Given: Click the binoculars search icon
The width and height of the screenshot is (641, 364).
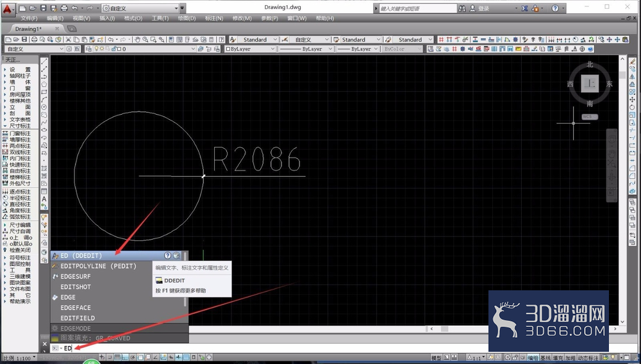Looking at the screenshot, I should 462,8.
